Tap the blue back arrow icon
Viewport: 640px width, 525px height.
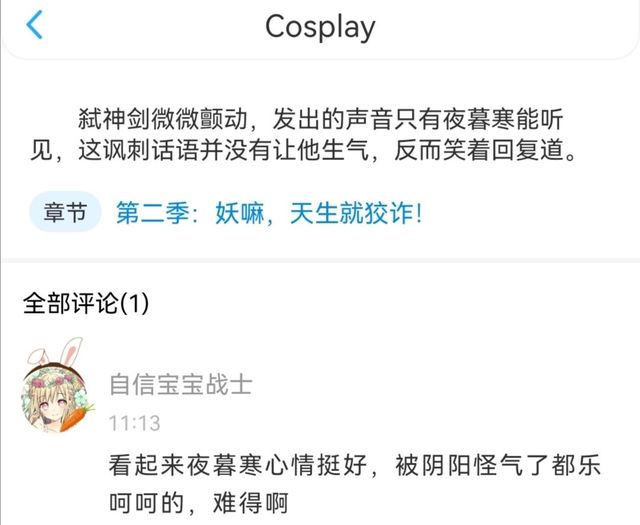[x=35, y=25]
